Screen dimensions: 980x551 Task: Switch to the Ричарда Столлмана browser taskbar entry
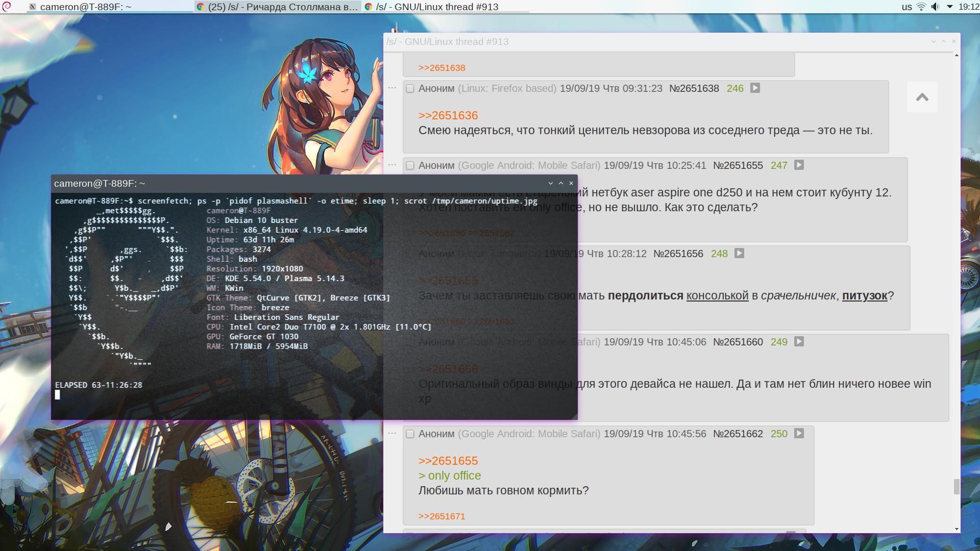pos(278,7)
